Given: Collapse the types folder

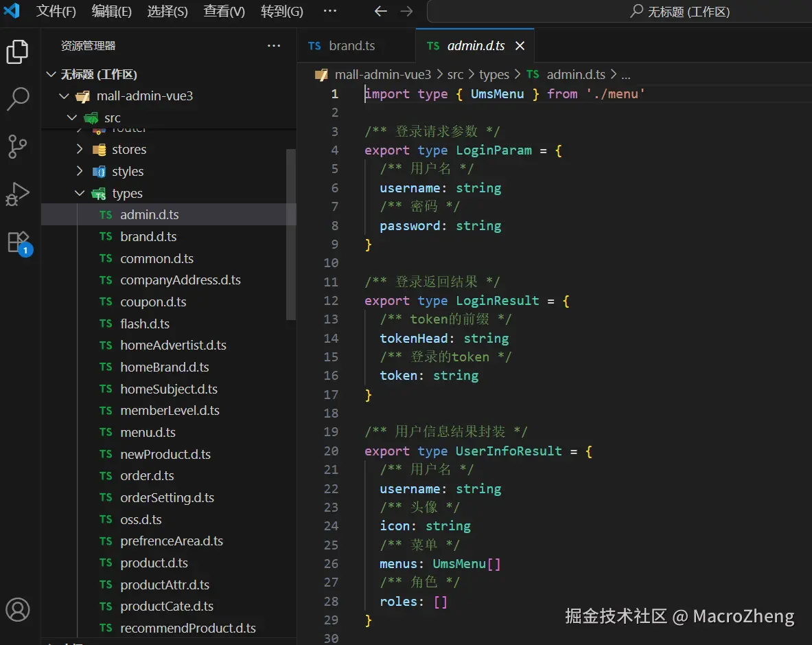Looking at the screenshot, I should (x=79, y=193).
